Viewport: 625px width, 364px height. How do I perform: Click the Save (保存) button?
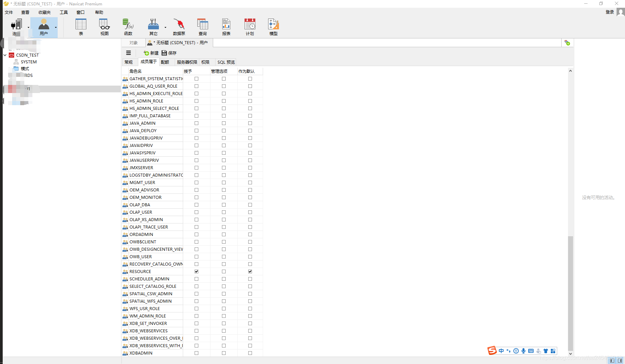(x=169, y=53)
